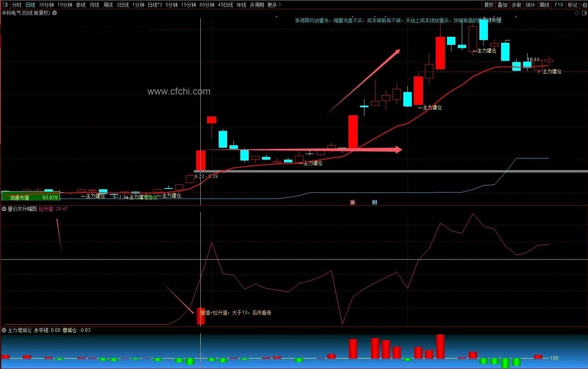Click the 涨 marker icon on time axis
588x369 pixels.
click(x=352, y=203)
